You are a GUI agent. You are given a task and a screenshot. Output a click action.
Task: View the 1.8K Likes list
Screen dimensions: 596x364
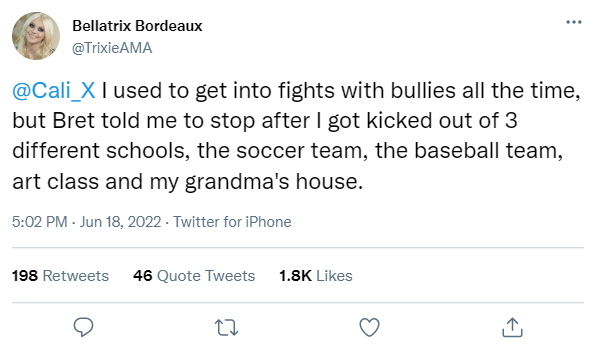coord(315,275)
